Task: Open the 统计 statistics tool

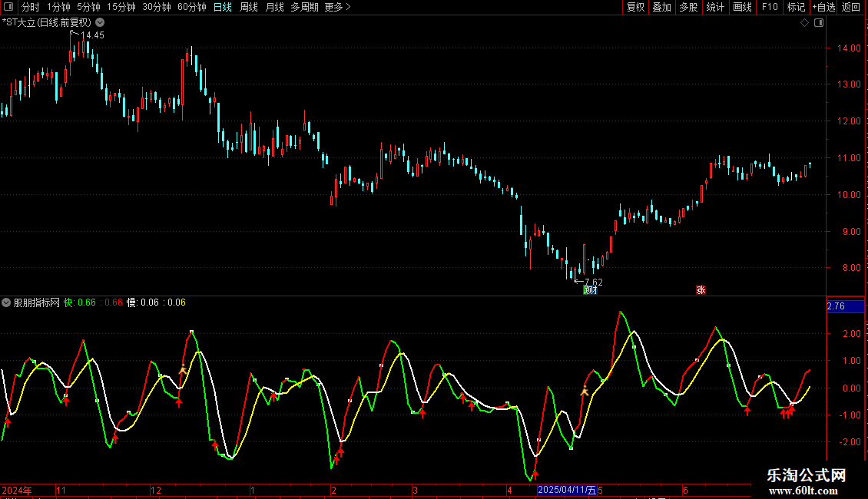Action: click(714, 7)
